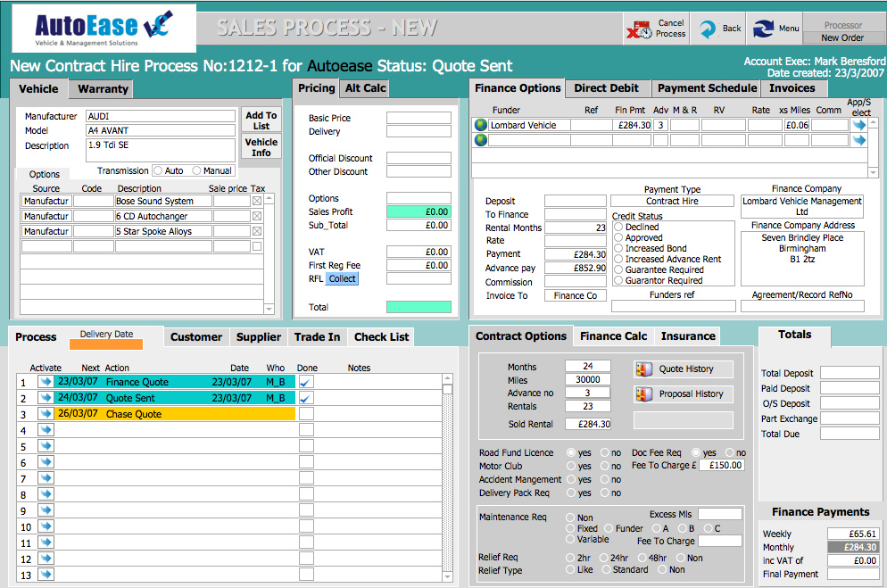Viewport: 887px width, 588px height.
Task: Click the Vehicle Info button
Action: point(261,147)
